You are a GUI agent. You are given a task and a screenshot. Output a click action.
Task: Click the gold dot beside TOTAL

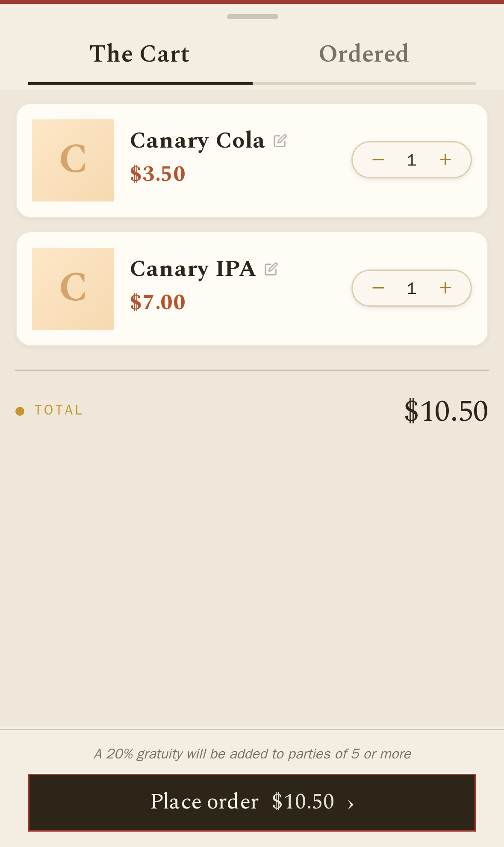tap(20, 411)
